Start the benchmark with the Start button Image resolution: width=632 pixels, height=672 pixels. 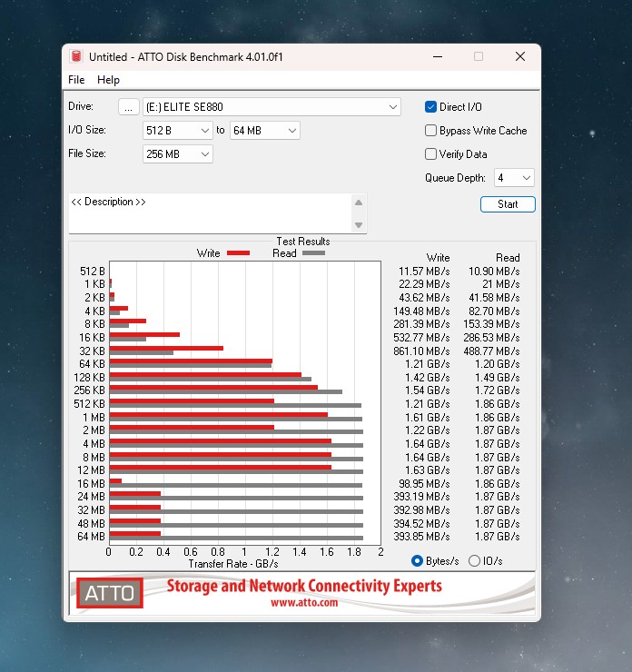pos(508,204)
